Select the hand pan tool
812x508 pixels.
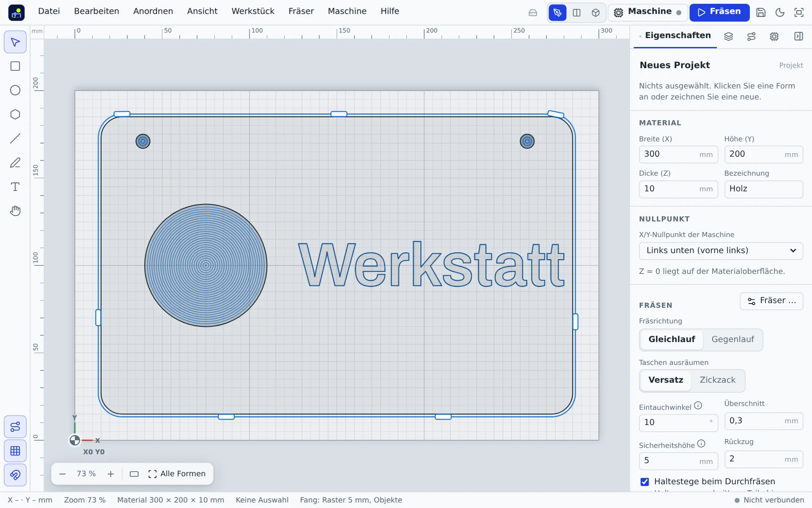[15, 211]
